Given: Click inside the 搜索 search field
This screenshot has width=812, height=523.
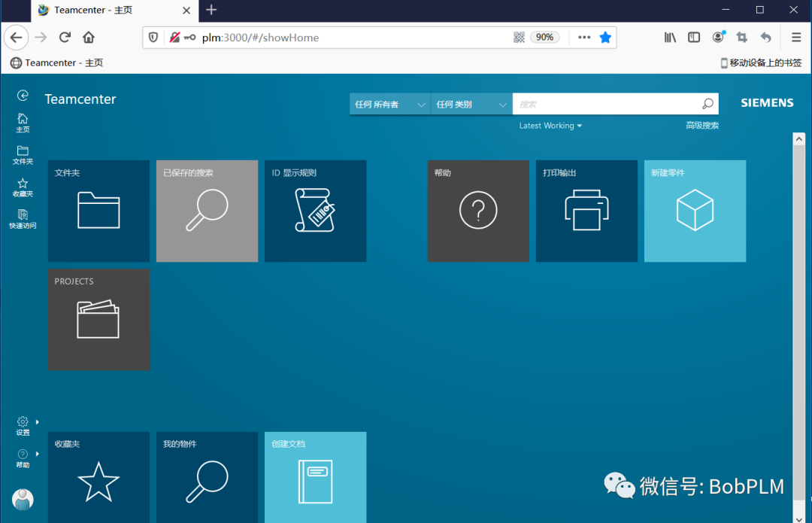Looking at the screenshot, I should [606, 104].
